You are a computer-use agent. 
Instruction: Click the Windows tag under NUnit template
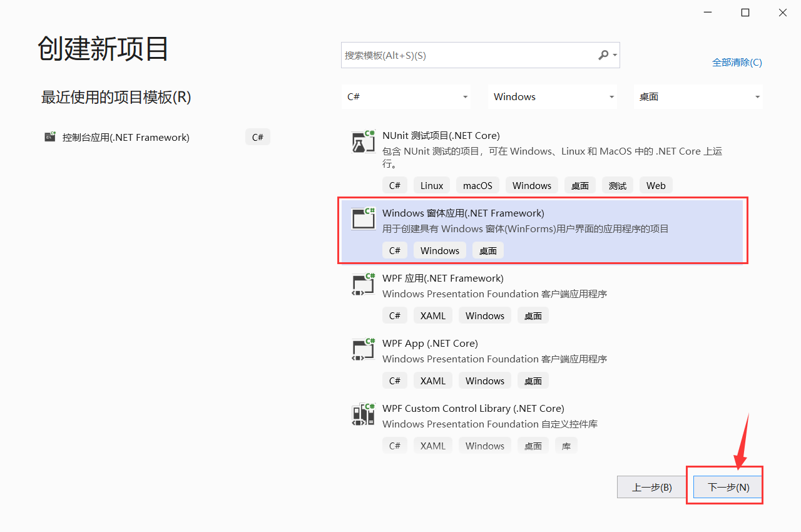532,185
